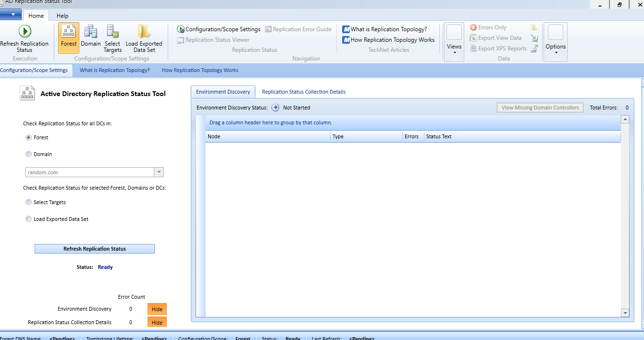Hide Replication Status Collection Details row

[157, 323]
